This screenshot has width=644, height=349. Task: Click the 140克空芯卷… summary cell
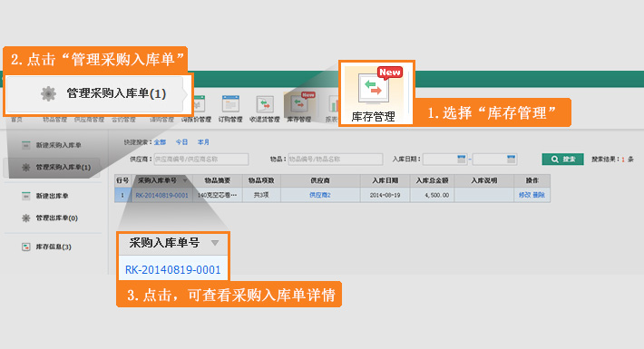pyautogui.click(x=218, y=195)
